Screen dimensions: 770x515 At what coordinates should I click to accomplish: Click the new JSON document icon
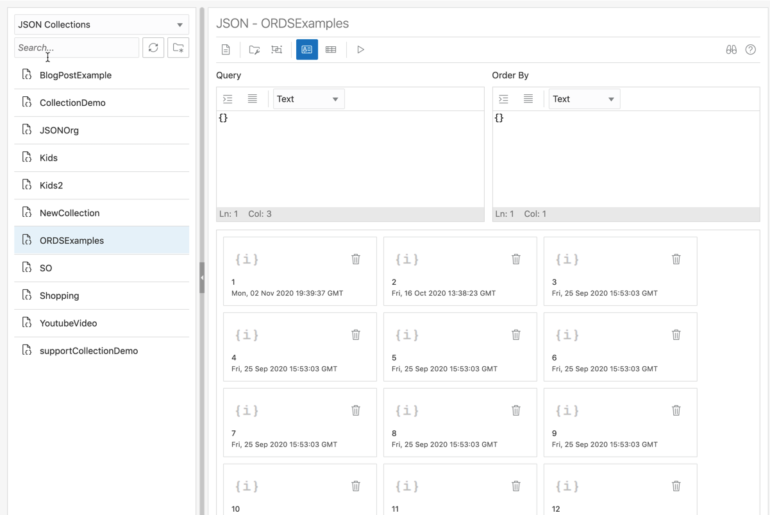click(226, 49)
